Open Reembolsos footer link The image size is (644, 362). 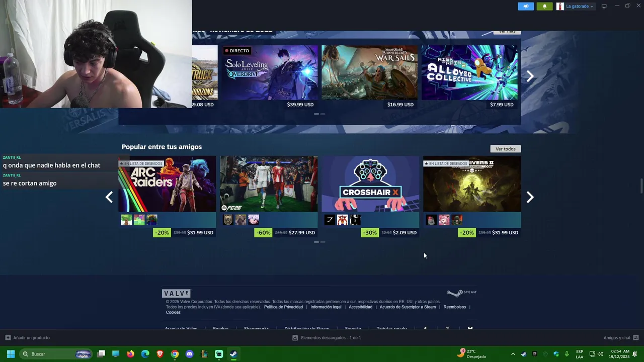pos(455,307)
